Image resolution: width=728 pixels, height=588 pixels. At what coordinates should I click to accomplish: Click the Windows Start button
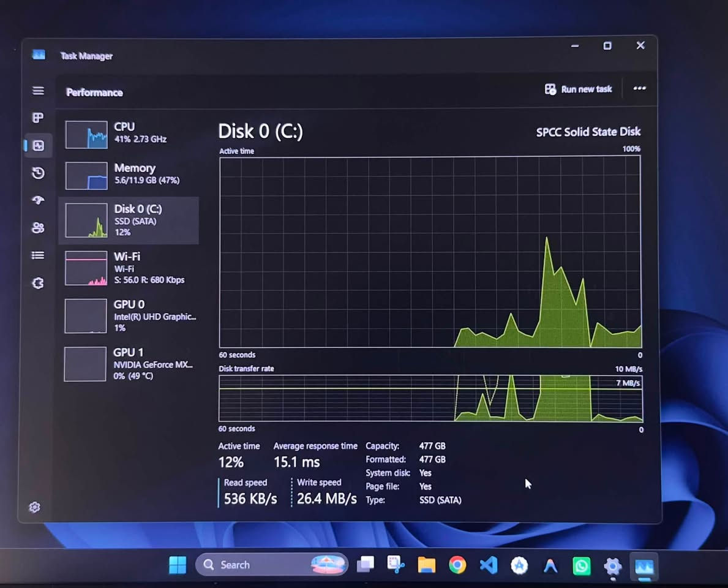point(178,565)
